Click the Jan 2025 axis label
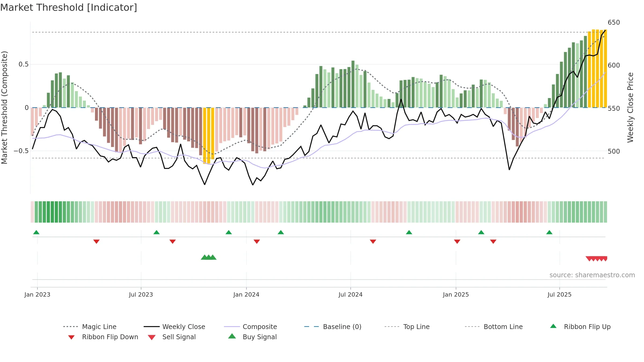This screenshot has height=362, width=644. tap(456, 295)
